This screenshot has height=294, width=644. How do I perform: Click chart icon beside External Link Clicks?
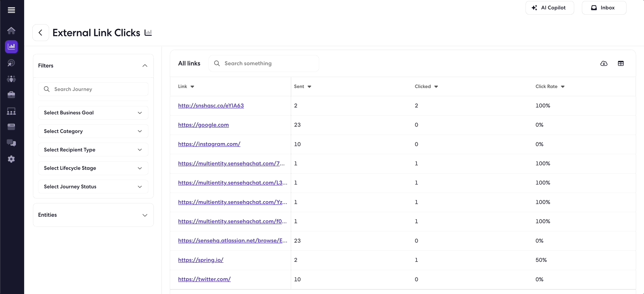(x=148, y=33)
